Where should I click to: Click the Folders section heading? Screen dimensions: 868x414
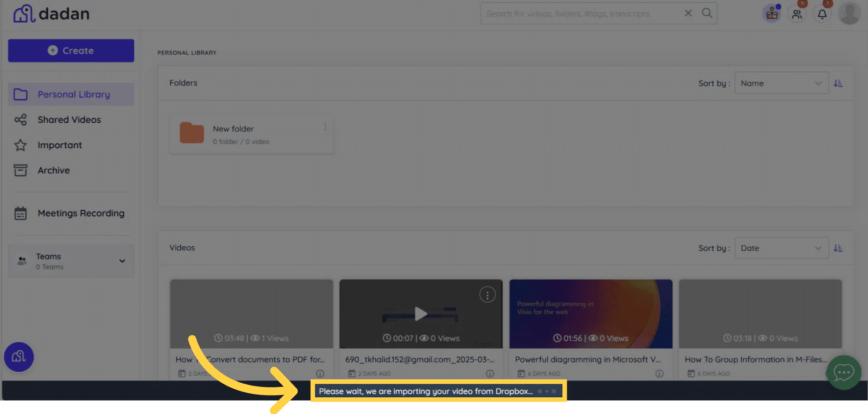pyautogui.click(x=183, y=83)
